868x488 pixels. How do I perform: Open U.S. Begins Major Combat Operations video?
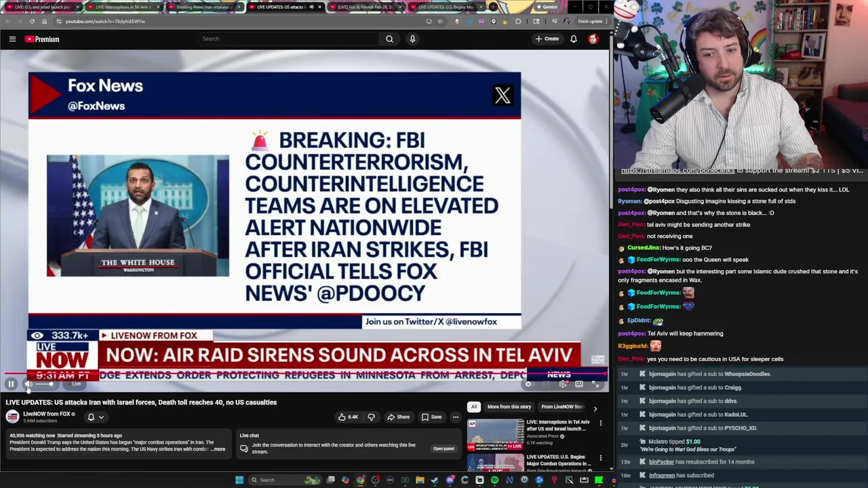point(496,462)
